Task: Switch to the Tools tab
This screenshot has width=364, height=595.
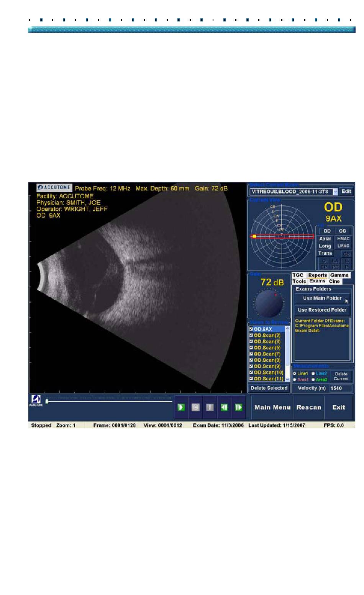Action: tap(299, 281)
